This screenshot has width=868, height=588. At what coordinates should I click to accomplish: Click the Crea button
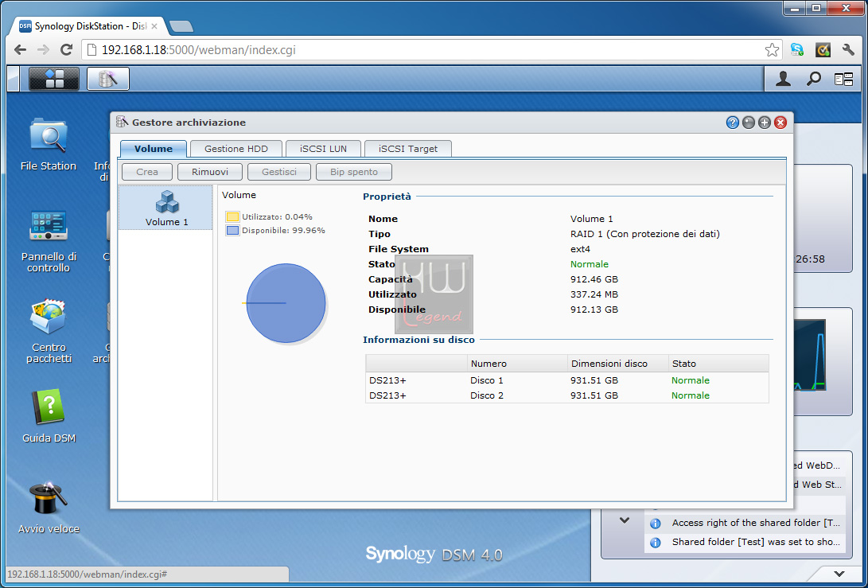click(x=147, y=172)
